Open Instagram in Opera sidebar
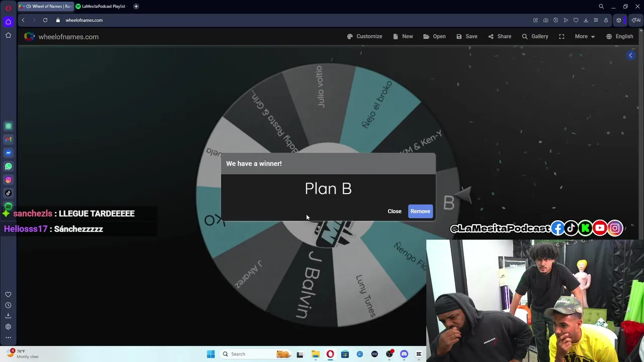The image size is (644, 362). click(x=8, y=179)
